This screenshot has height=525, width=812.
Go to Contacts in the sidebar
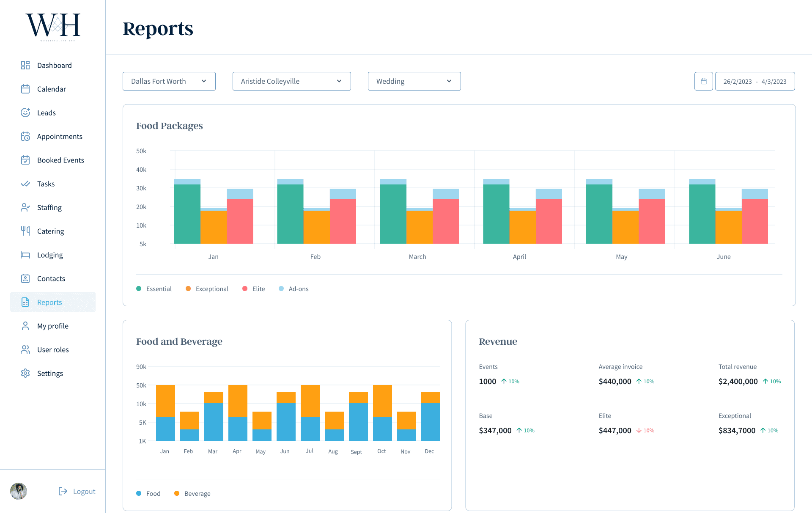coord(51,278)
